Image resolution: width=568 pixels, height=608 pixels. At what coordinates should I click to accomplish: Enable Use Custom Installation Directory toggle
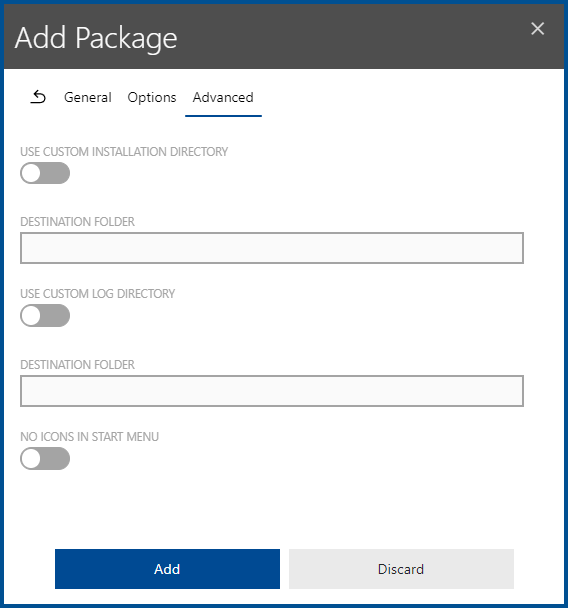(45, 173)
